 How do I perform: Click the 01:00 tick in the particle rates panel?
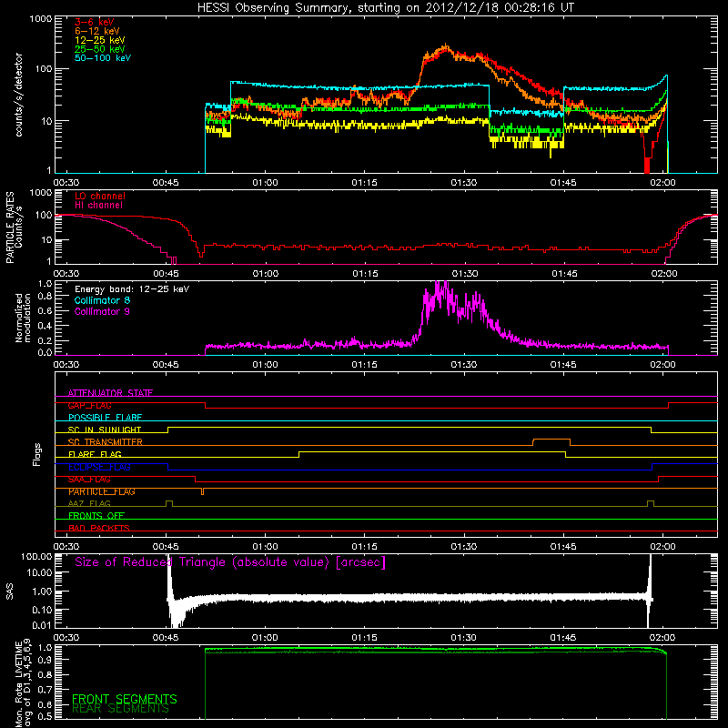click(x=265, y=274)
